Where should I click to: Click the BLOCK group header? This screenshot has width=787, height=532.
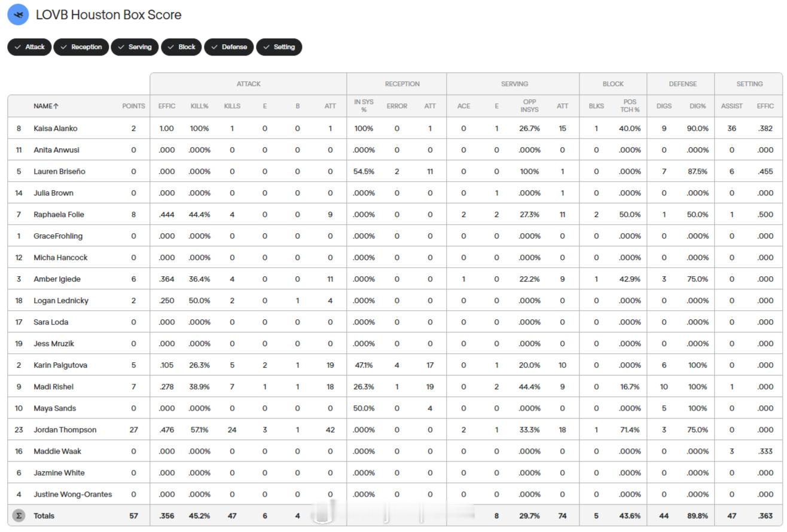[613, 84]
